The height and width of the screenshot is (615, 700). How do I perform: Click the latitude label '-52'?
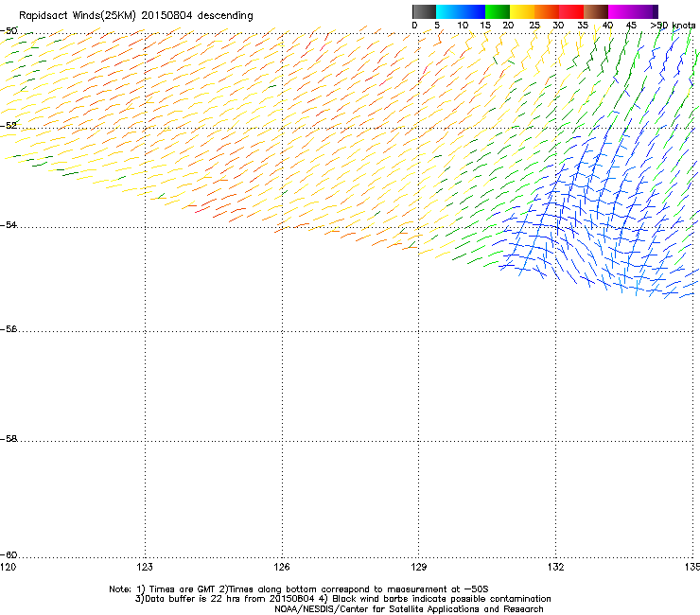coord(9,126)
